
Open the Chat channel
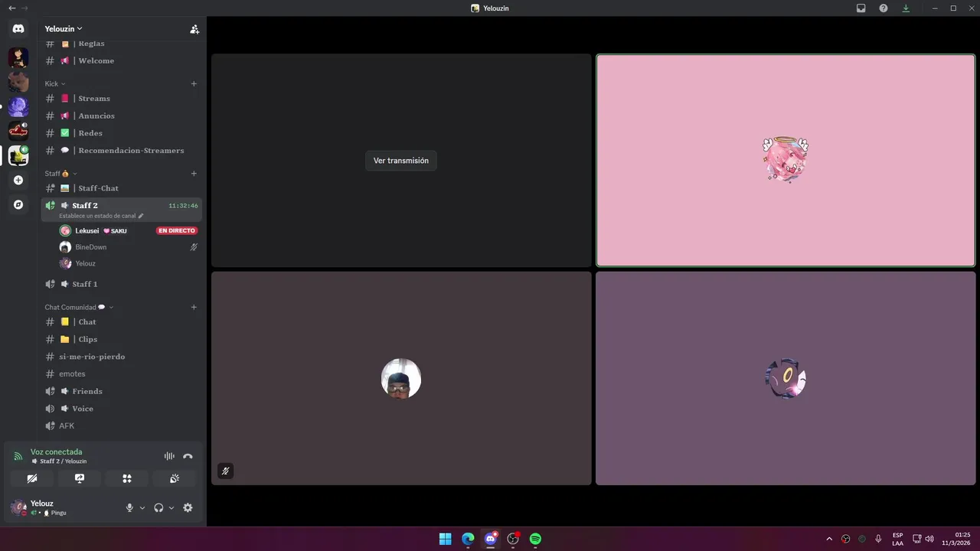[x=122, y=322]
